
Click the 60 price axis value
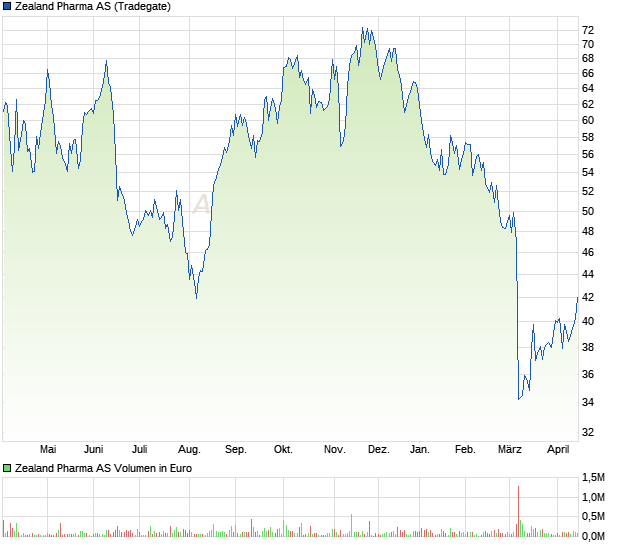point(588,120)
